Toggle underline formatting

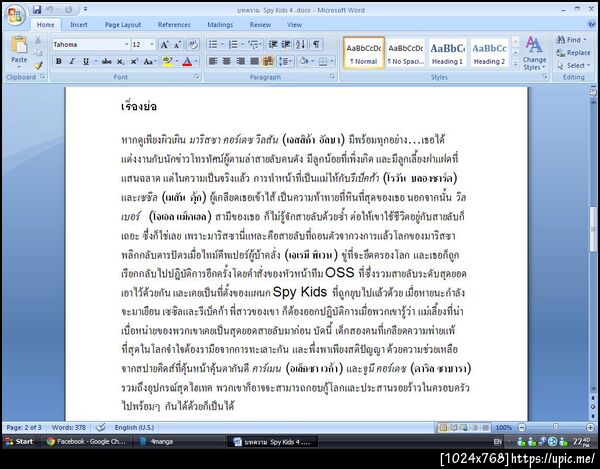(x=86, y=61)
